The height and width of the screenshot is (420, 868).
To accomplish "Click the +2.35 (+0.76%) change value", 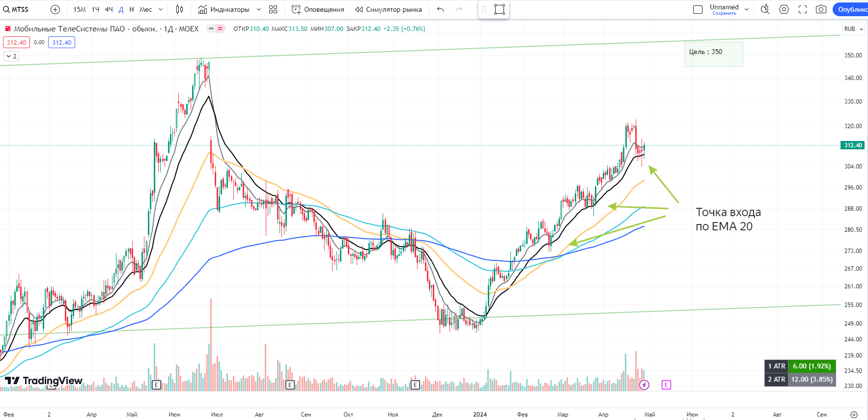I will point(404,29).
